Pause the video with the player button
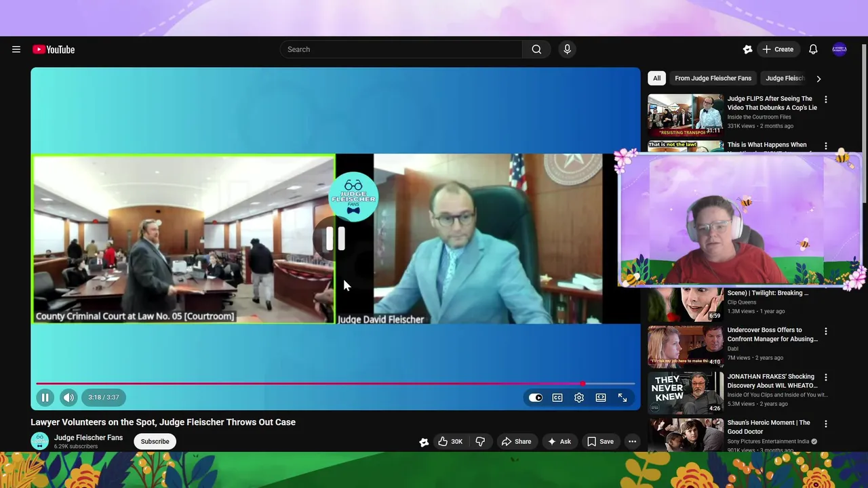This screenshot has width=868, height=488. [45, 398]
